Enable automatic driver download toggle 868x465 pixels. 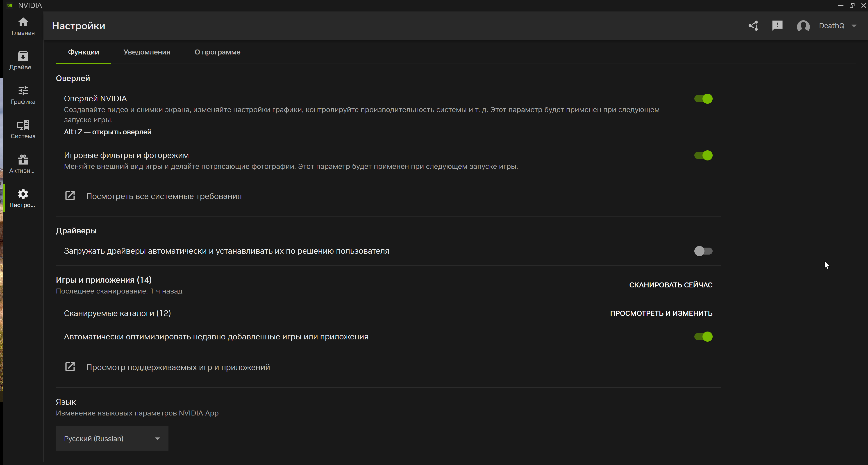point(703,251)
